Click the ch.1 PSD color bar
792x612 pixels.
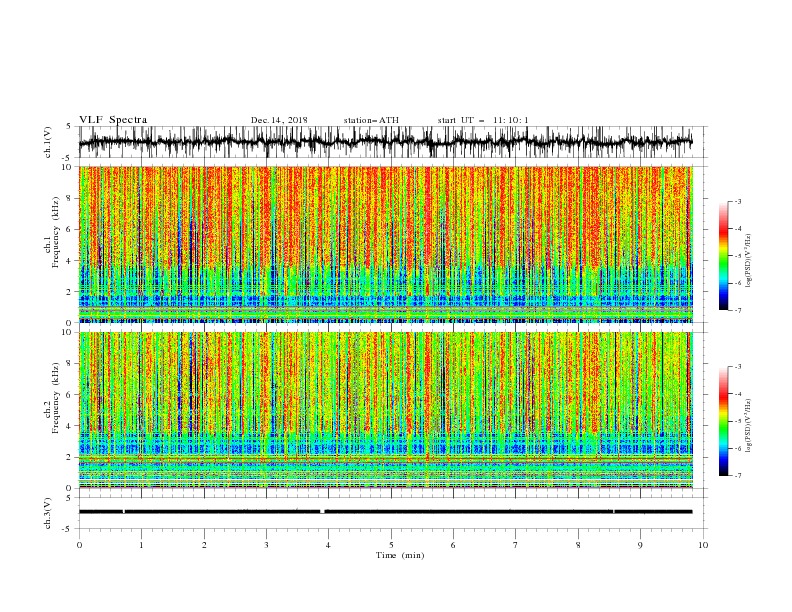pos(723,256)
